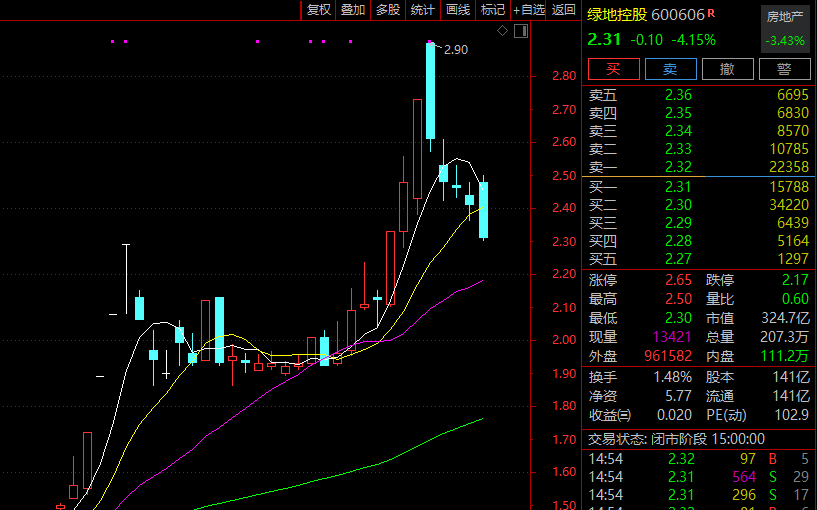The width and height of the screenshot is (817, 510).
Task: Click current price 2.31 in header
Action: (604, 40)
